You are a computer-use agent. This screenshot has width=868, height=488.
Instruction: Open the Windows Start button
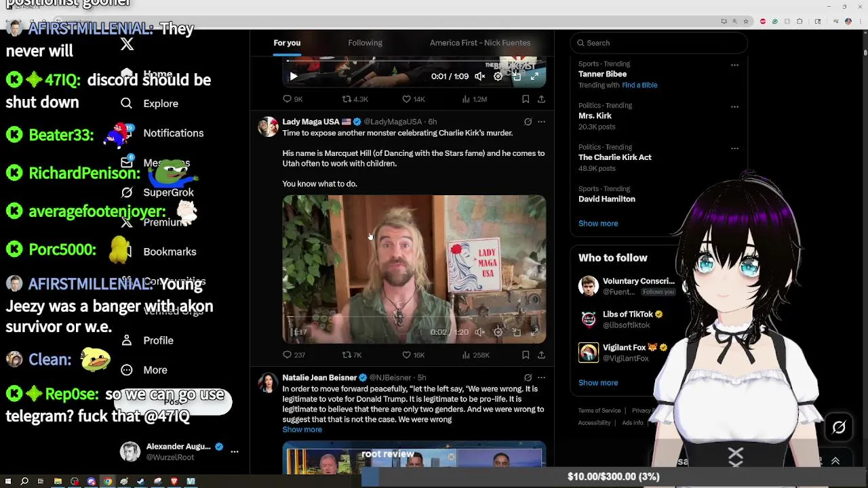pyautogui.click(x=8, y=481)
